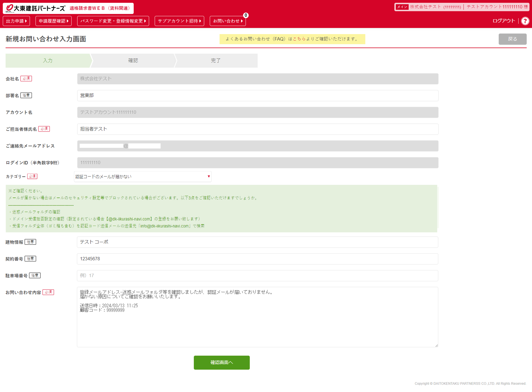Screen dimensions: 532x392
Task: Click the 任意 badge beside 部署名
Action: click(x=26, y=95)
